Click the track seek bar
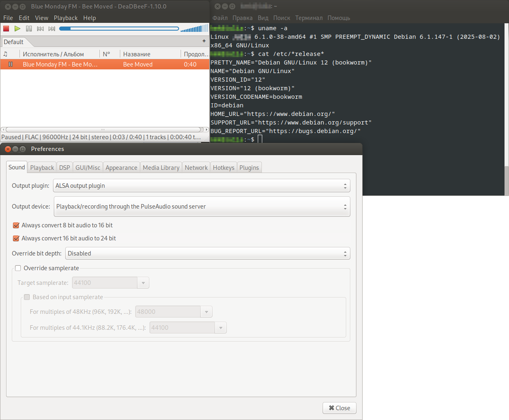 [x=119, y=29]
